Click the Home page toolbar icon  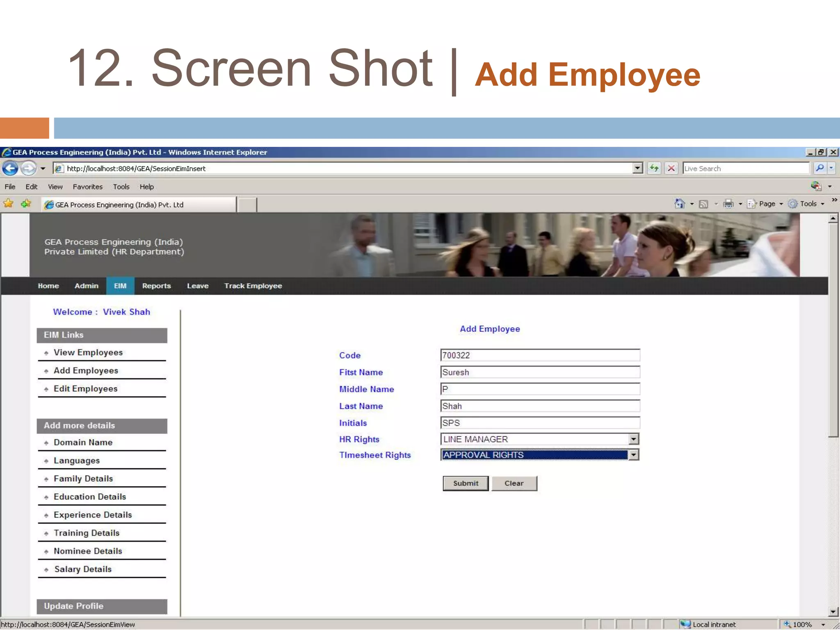(x=680, y=204)
